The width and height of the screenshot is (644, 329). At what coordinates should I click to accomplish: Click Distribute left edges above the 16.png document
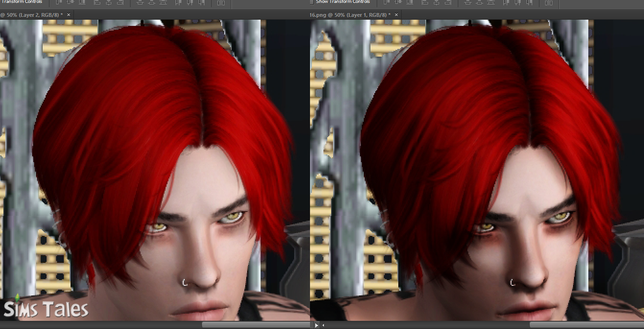click(506, 2)
